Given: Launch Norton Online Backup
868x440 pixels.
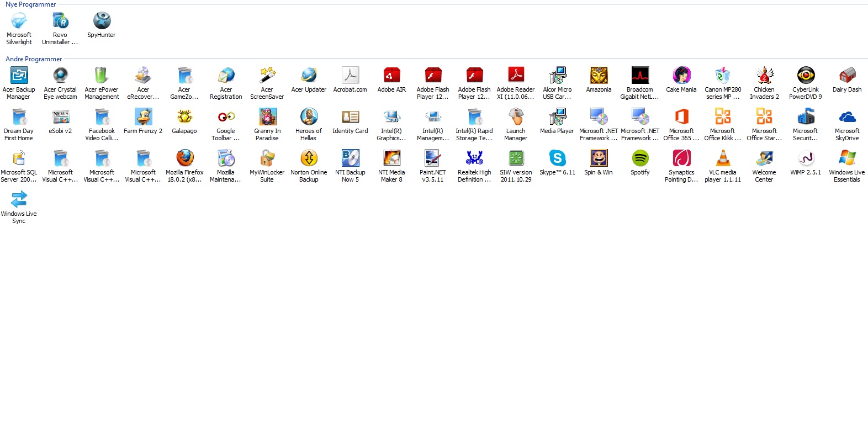Looking at the screenshot, I should pyautogui.click(x=309, y=158).
